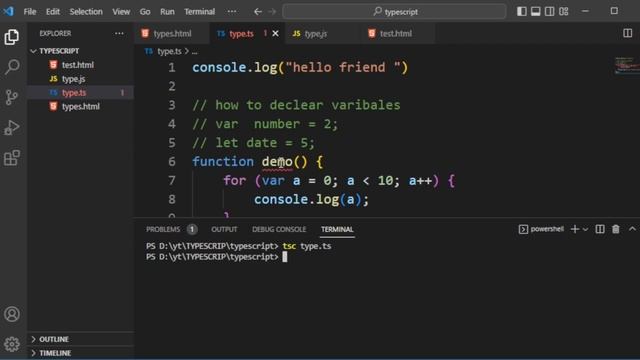Viewport: 640px width, 360px height.
Task: Click the VS Code logo icon
Action: click(8, 11)
